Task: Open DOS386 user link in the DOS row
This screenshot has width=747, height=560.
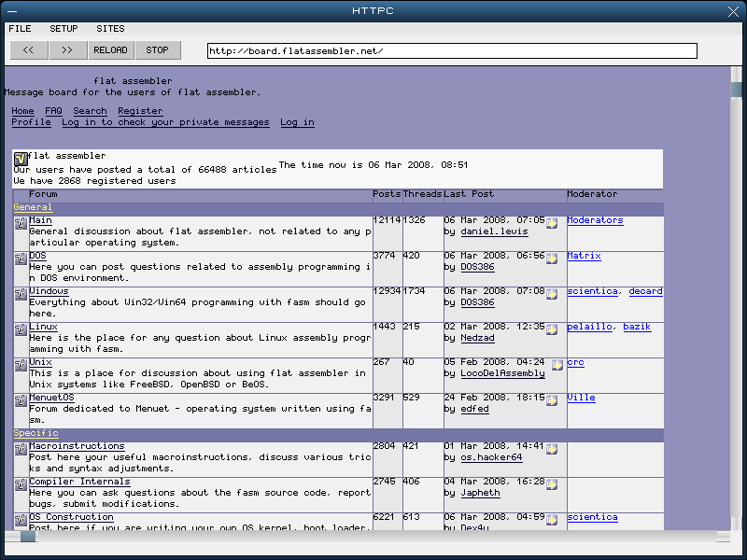Action: [478, 267]
